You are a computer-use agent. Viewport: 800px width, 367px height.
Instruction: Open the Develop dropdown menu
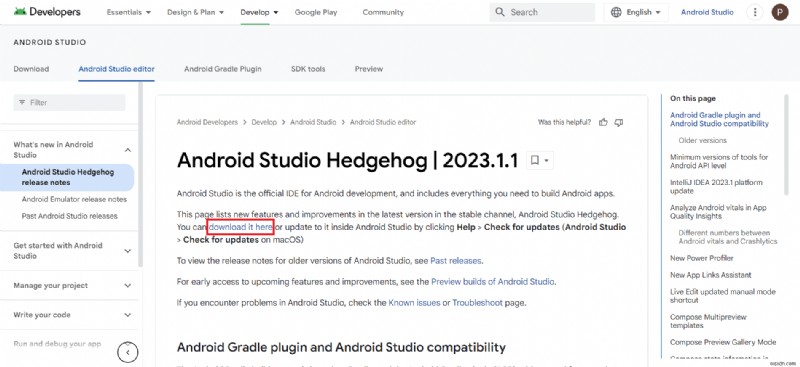coord(259,12)
